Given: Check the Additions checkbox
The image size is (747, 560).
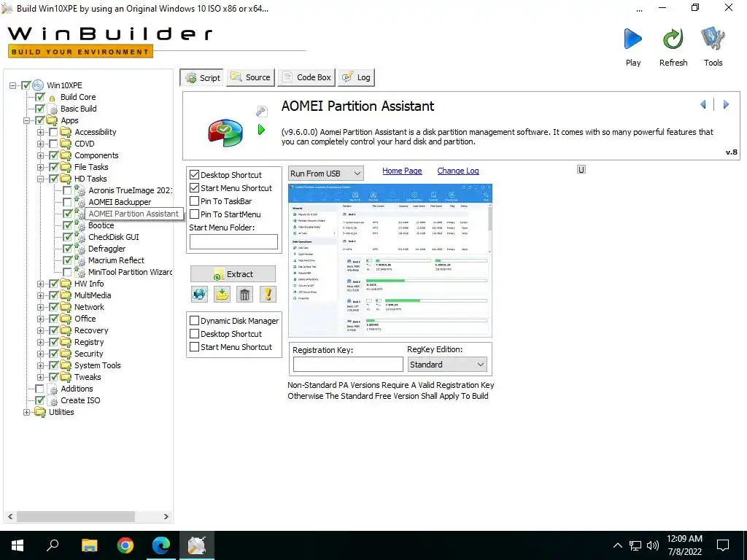Looking at the screenshot, I should [x=39, y=389].
